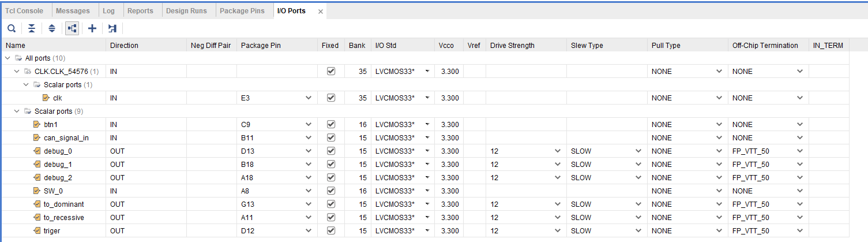Viewport: 868px width, 242px height.
Task: Click the clk port icon in tree
Action: [46, 98]
